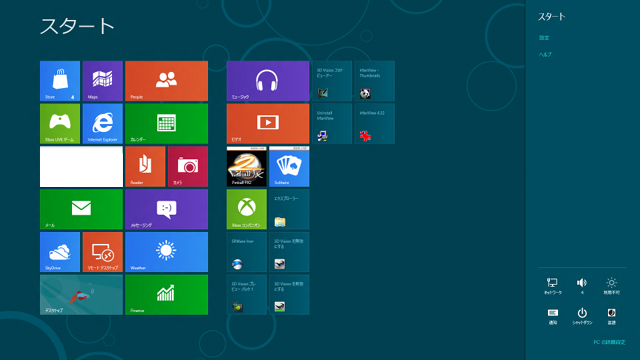Open the Network icon in settings pane

tap(553, 286)
